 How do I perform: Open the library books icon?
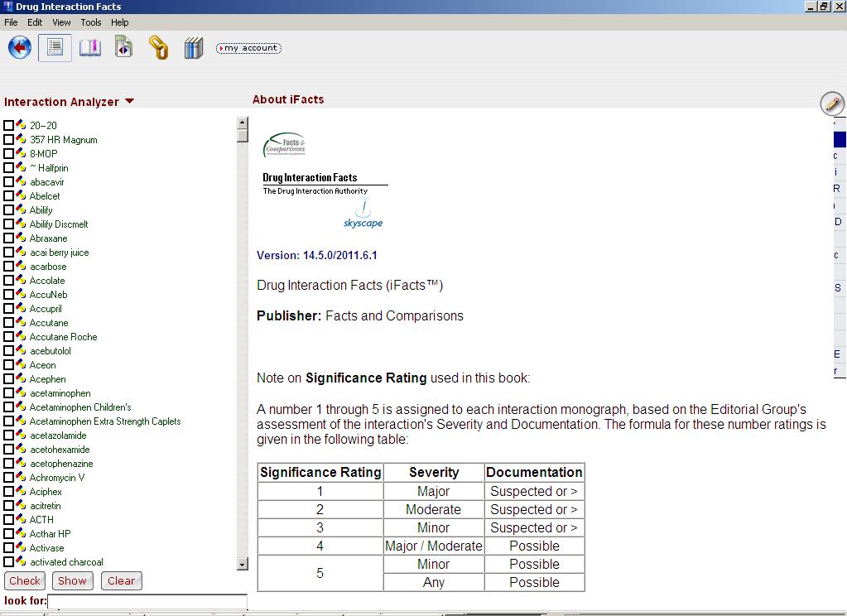pos(193,48)
